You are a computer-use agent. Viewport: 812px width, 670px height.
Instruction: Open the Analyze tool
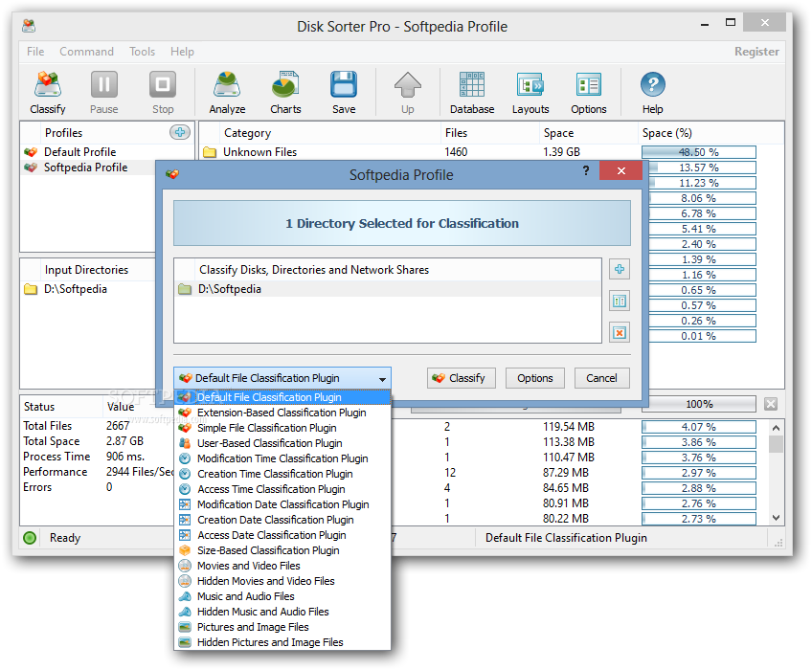[227, 93]
